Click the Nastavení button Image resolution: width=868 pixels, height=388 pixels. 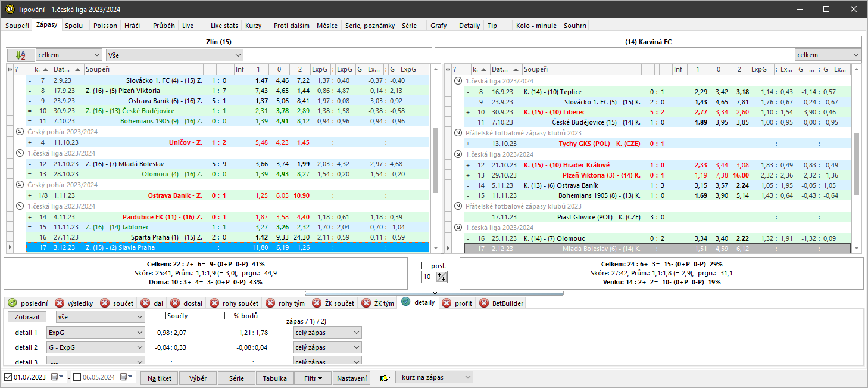[x=352, y=378]
